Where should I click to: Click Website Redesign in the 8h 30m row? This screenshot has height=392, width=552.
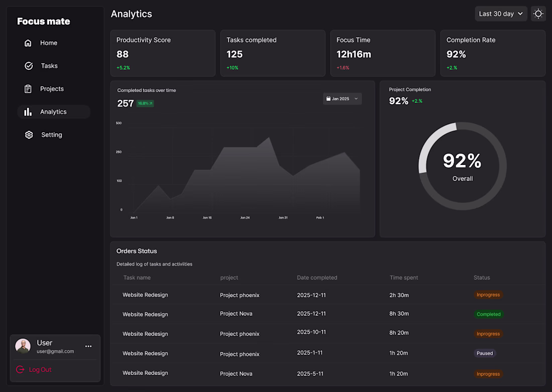click(x=145, y=314)
